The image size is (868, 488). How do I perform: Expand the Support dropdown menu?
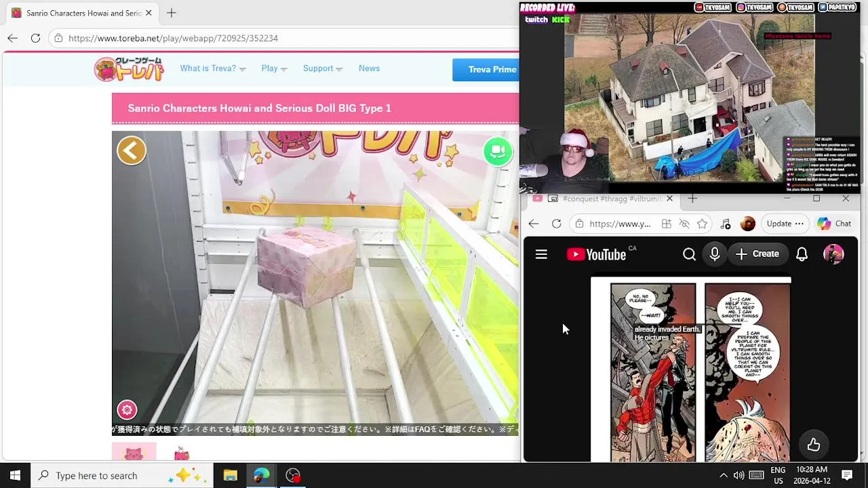tap(323, 68)
